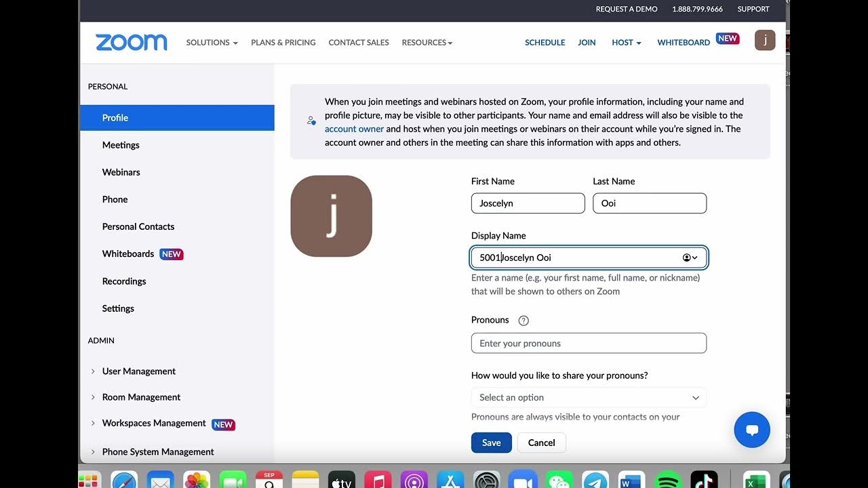Open Music from the dock
This screenshot has width=868, height=488.
tap(378, 480)
